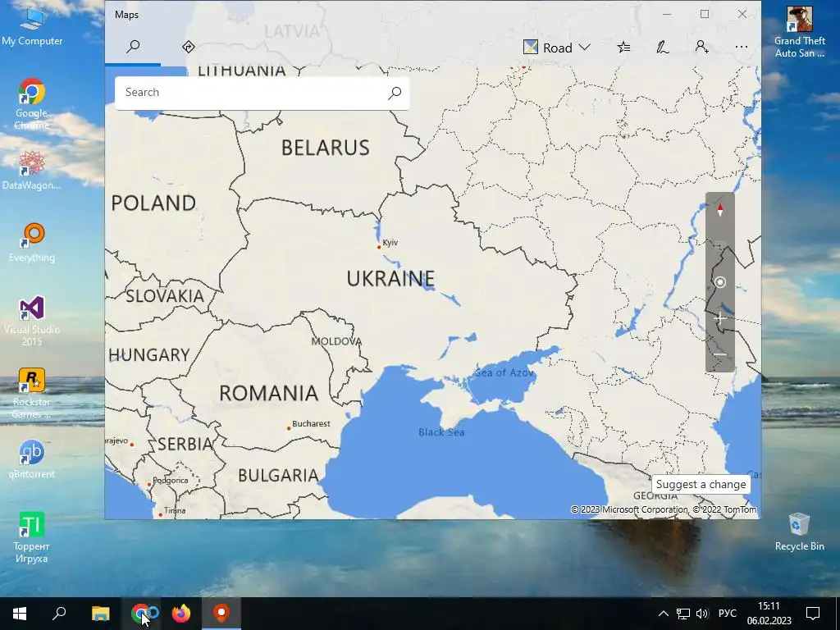Select the Google Chrome desktop shortcut

point(32,104)
